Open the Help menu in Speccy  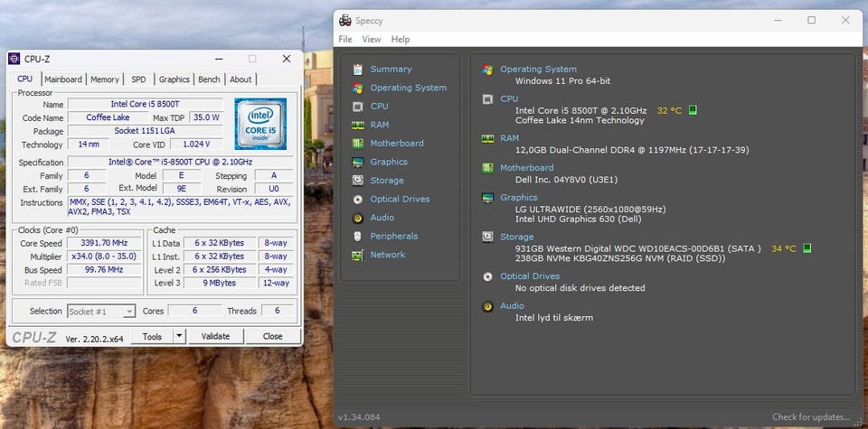point(401,39)
